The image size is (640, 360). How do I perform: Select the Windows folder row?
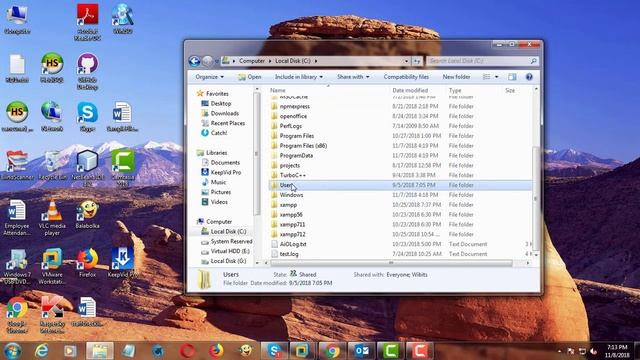(x=400, y=195)
